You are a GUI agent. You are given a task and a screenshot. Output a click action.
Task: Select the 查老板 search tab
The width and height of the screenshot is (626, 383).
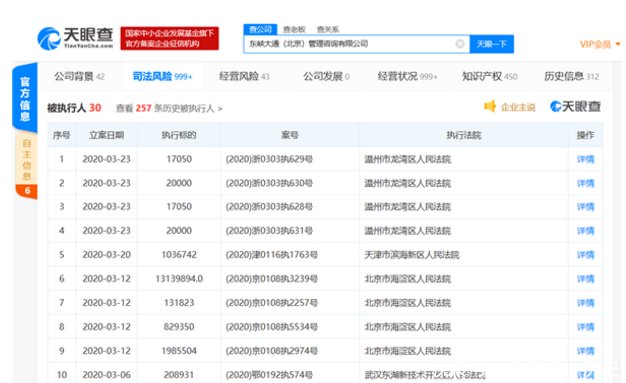[294, 29]
